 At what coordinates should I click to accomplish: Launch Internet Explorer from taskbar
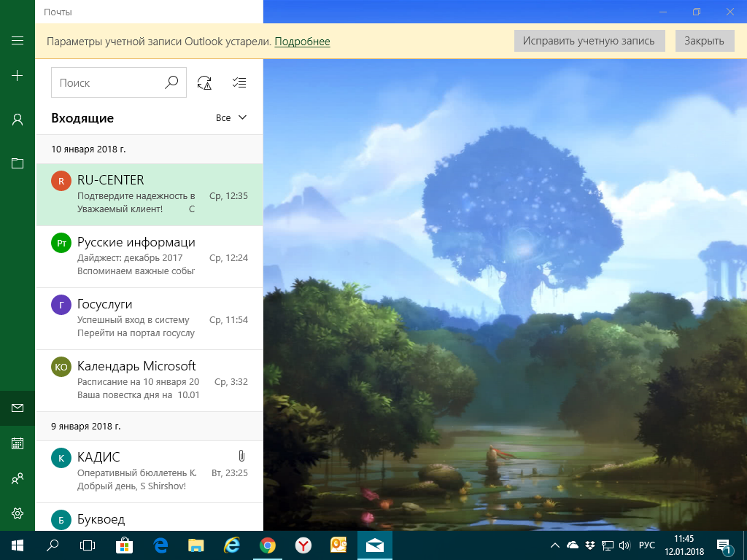click(x=231, y=545)
